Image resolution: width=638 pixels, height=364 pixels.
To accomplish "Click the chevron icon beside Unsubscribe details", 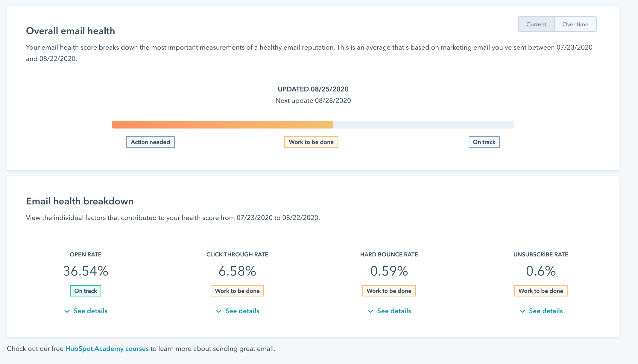I will (522, 311).
